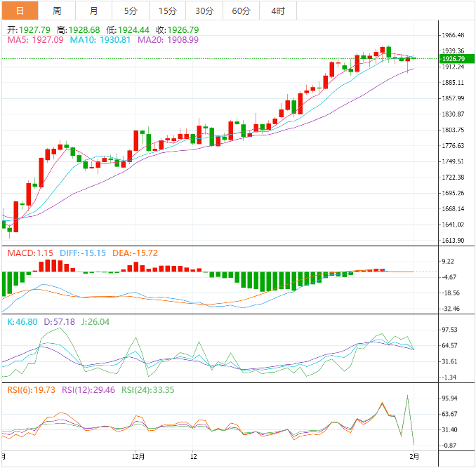Switch to the 4时 chart tab
This screenshot has width=476, height=468.
277,11
